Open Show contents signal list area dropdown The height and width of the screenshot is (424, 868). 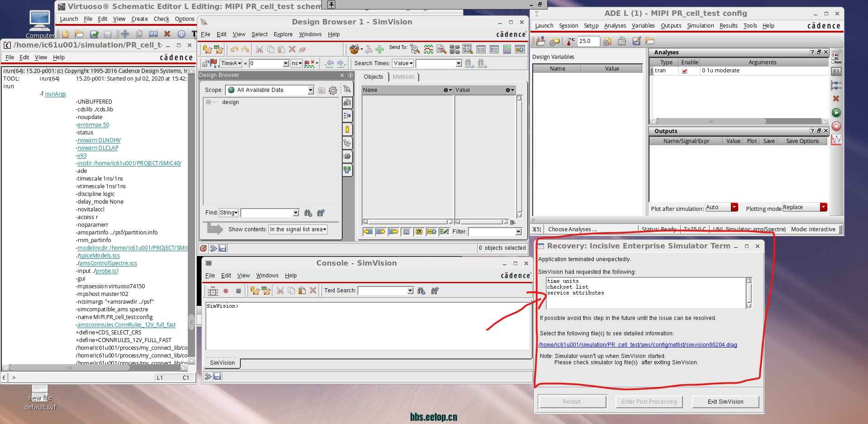coord(298,229)
